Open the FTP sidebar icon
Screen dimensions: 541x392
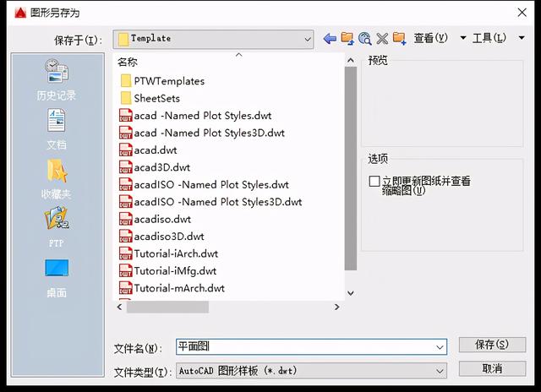coord(57,227)
